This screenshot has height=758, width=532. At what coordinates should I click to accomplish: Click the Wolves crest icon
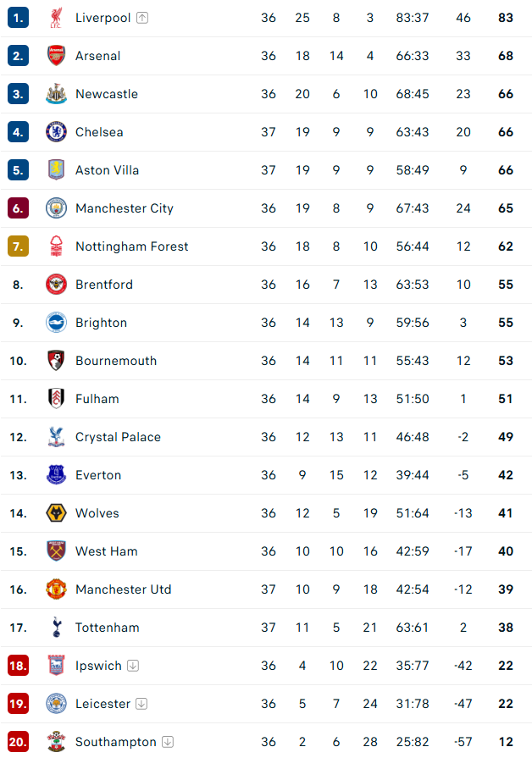pos(56,513)
